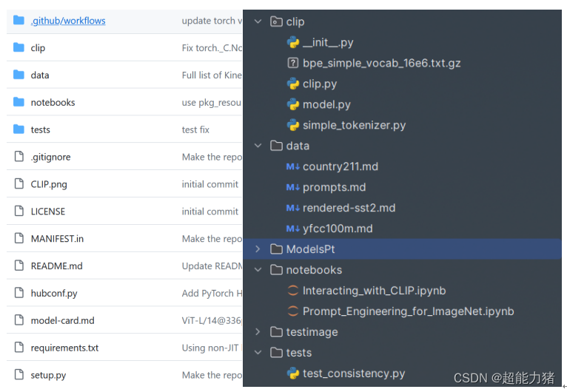567x392 pixels.
Task: Open rendered-sst2.md in project tree
Action: (349, 208)
